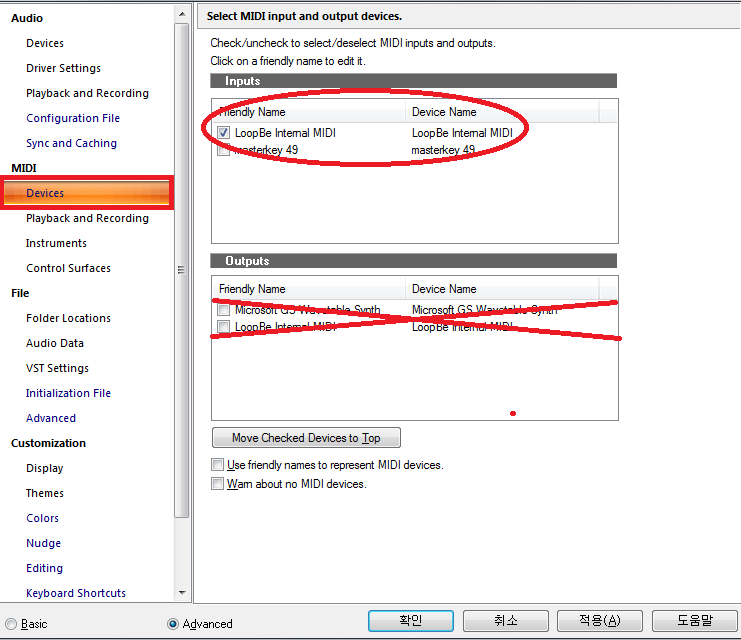Click the 확인 (OK) button
Image resolution: width=741 pixels, height=640 pixels.
tap(411, 621)
